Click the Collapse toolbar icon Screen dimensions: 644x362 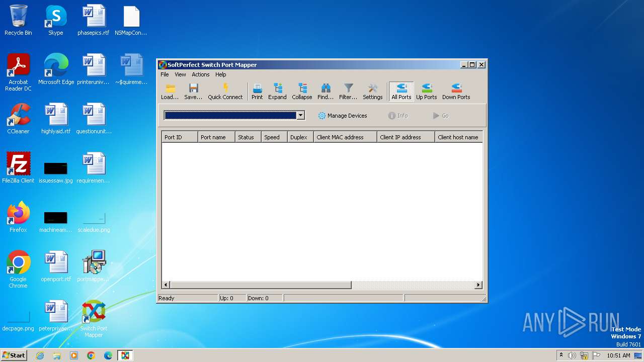click(x=302, y=92)
